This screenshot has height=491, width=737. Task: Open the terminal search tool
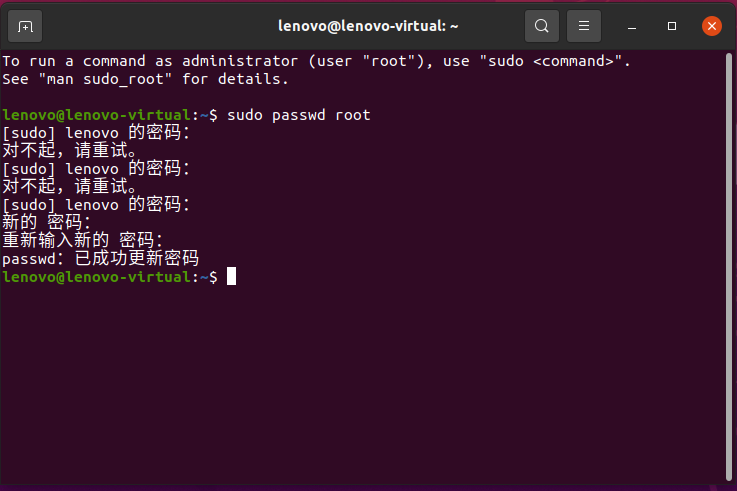pos(541,26)
